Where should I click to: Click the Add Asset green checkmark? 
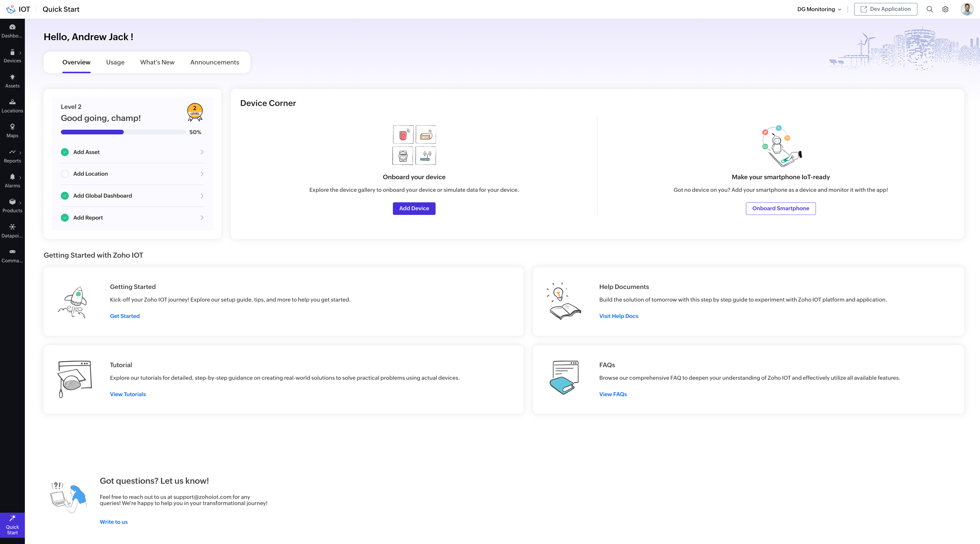65,152
